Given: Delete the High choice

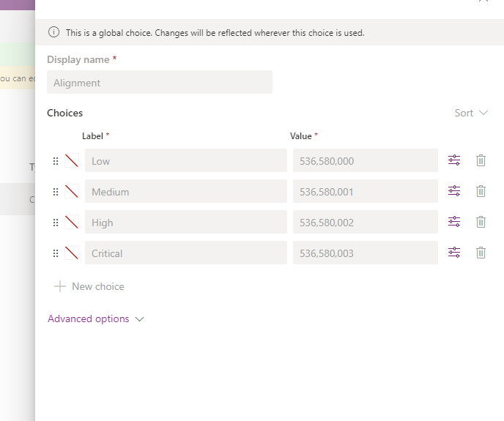Looking at the screenshot, I should 481,222.
